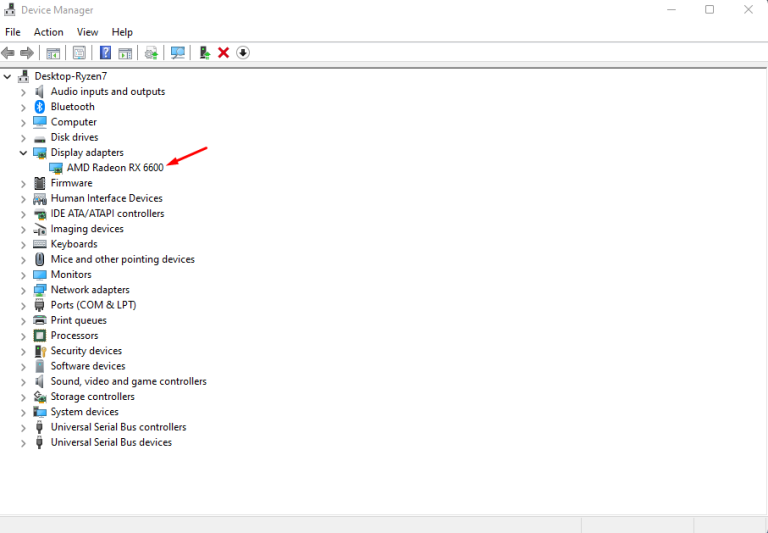Select the Ports (COM & LPT) label
The width and height of the screenshot is (768, 533).
point(93,305)
